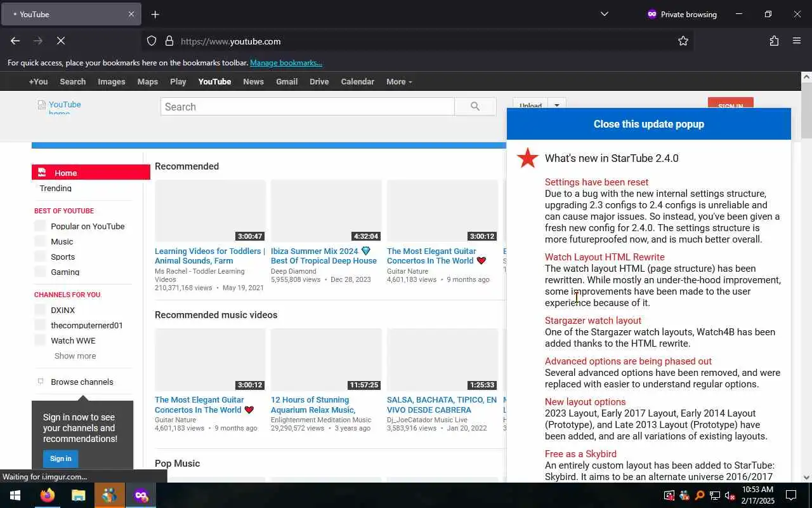Open Drive in the Google bar
The height and width of the screenshot is (508, 812).
[x=319, y=82]
